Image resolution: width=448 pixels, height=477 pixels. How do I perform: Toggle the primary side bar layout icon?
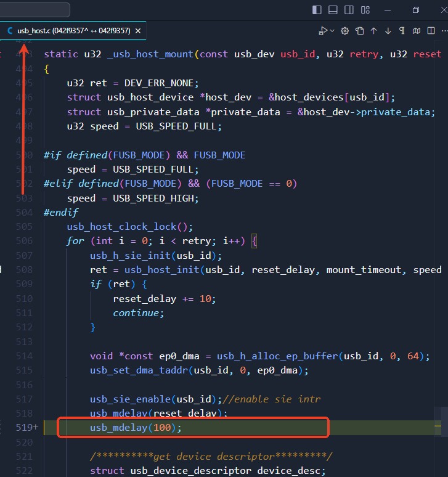317,10
